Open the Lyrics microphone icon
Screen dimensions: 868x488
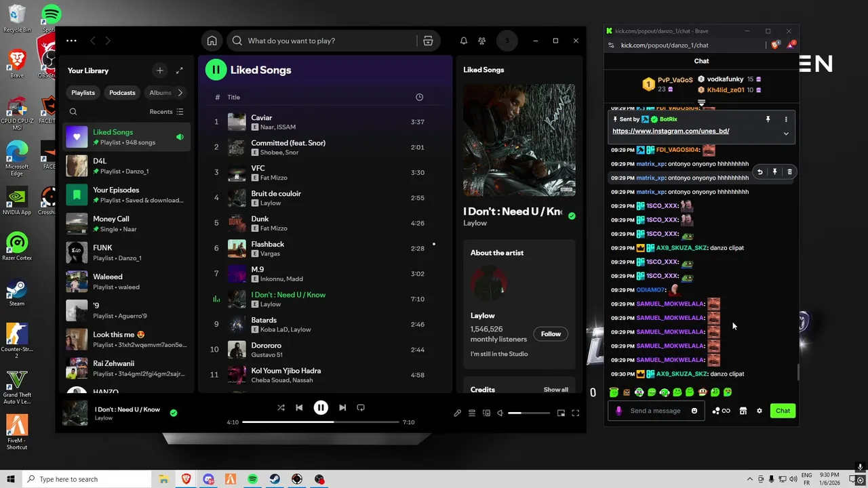click(457, 413)
